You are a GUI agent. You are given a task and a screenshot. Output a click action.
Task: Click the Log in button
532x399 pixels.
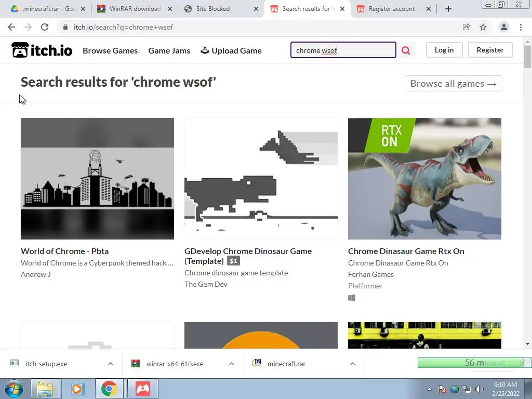coord(444,50)
